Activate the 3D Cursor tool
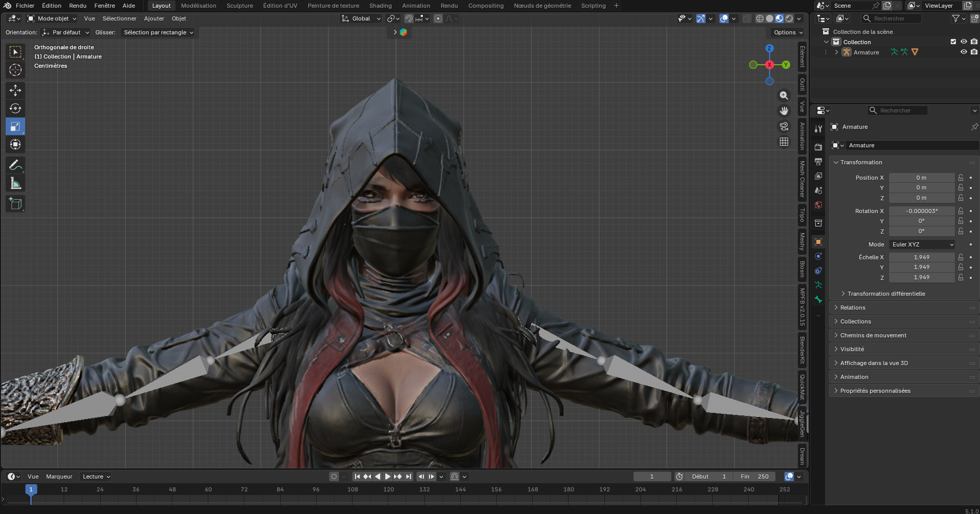 15,70
